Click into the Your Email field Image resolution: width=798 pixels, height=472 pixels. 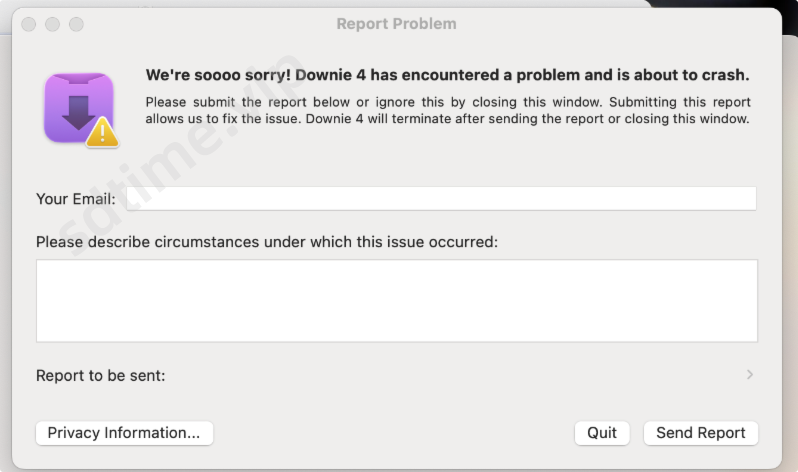[440, 199]
